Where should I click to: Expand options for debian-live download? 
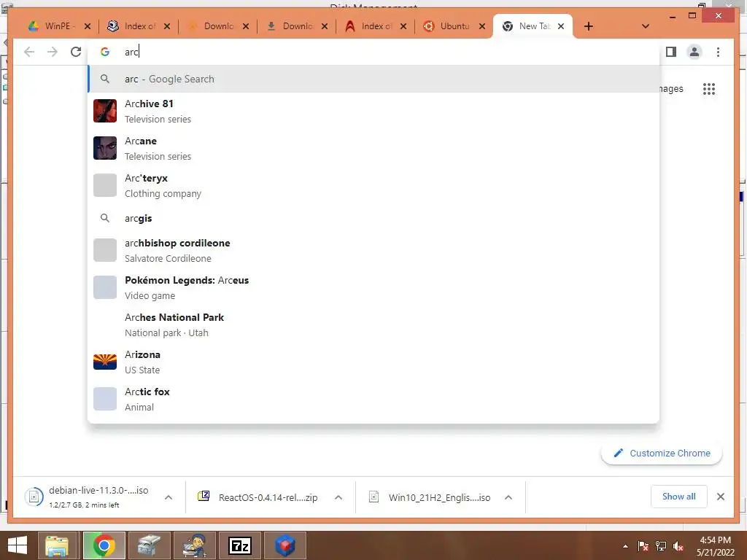(169, 497)
